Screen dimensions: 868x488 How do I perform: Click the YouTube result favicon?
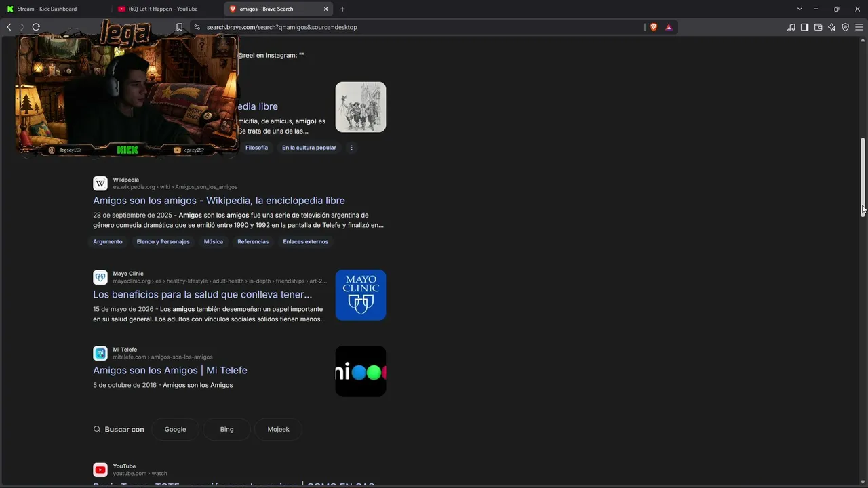pyautogui.click(x=100, y=470)
